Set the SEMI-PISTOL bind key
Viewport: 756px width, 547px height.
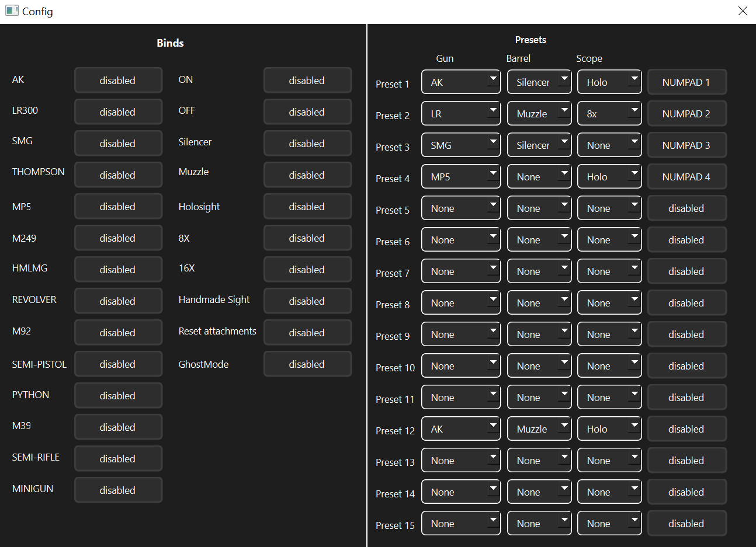(118, 364)
